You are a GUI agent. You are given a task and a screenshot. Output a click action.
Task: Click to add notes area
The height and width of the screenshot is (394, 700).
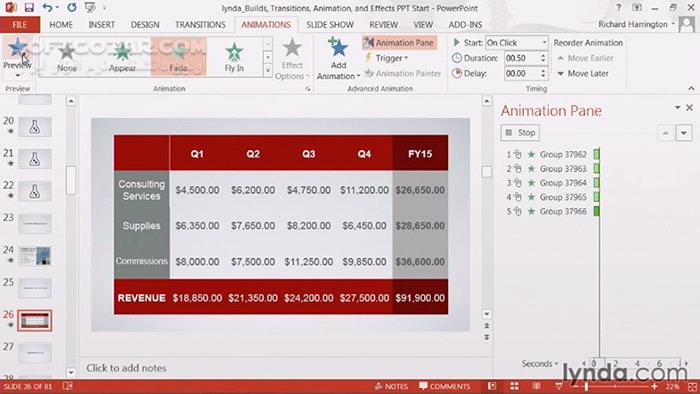tap(126, 368)
